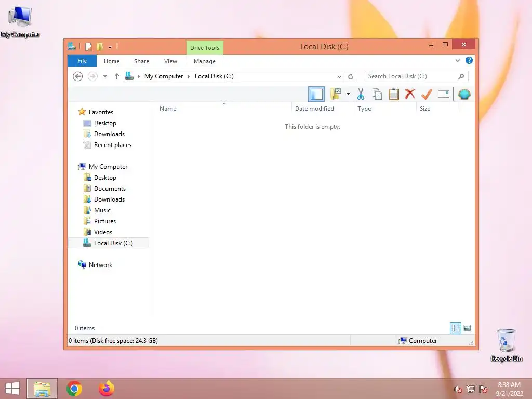This screenshot has width=532, height=399.
Task: Go up one folder level
Action: (x=117, y=76)
